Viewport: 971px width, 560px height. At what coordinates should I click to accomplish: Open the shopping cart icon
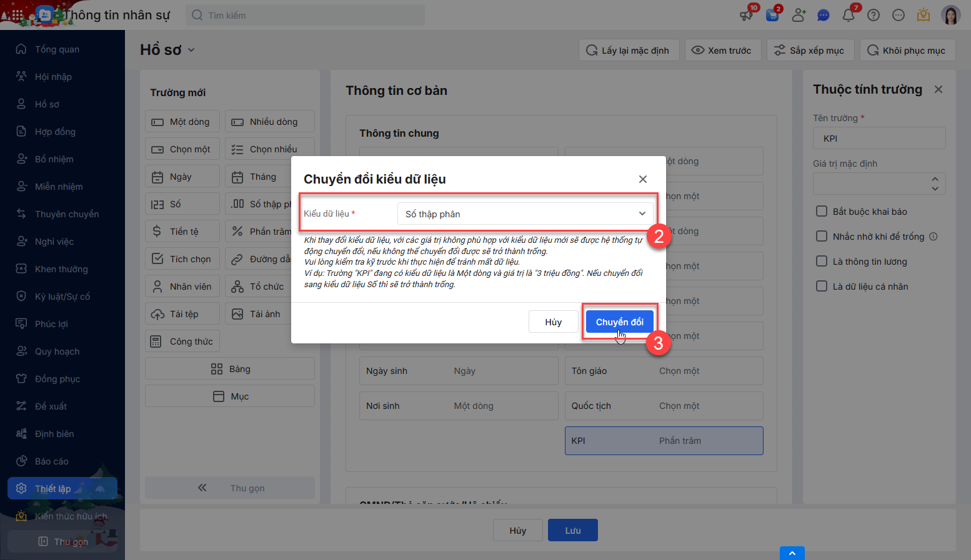coord(772,15)
